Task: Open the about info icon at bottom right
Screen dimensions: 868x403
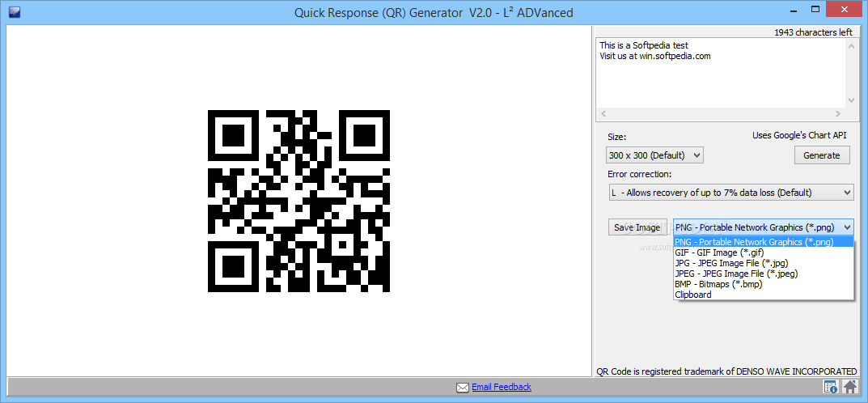Action: click(830, 387)
